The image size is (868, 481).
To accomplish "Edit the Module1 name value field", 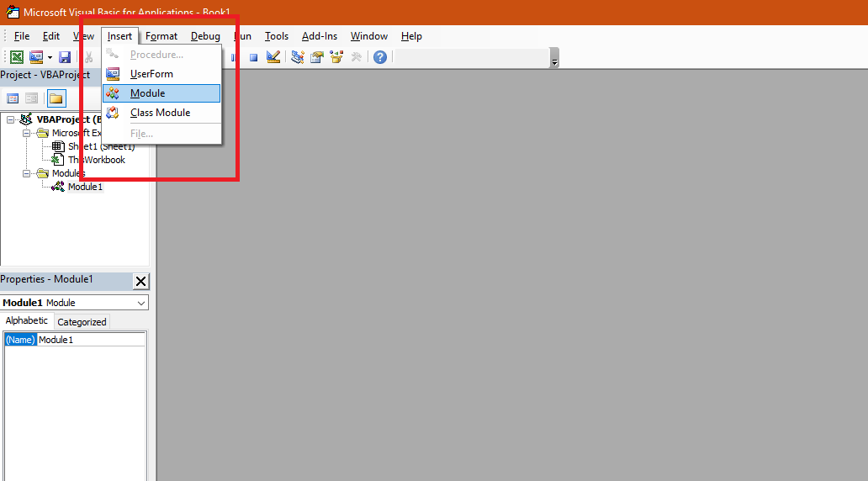I will click(x=91, y=340).
